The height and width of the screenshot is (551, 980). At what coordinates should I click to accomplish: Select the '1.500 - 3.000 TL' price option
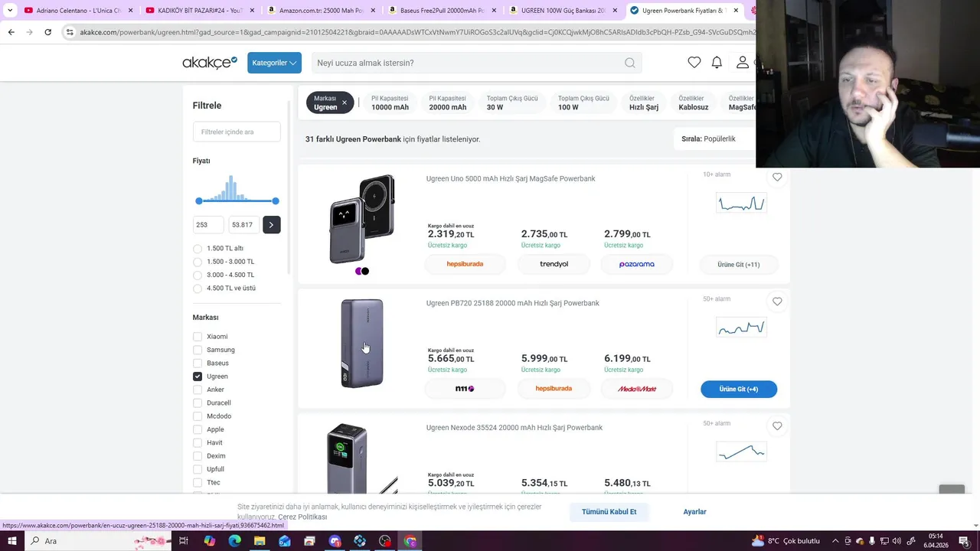(198, 261)
